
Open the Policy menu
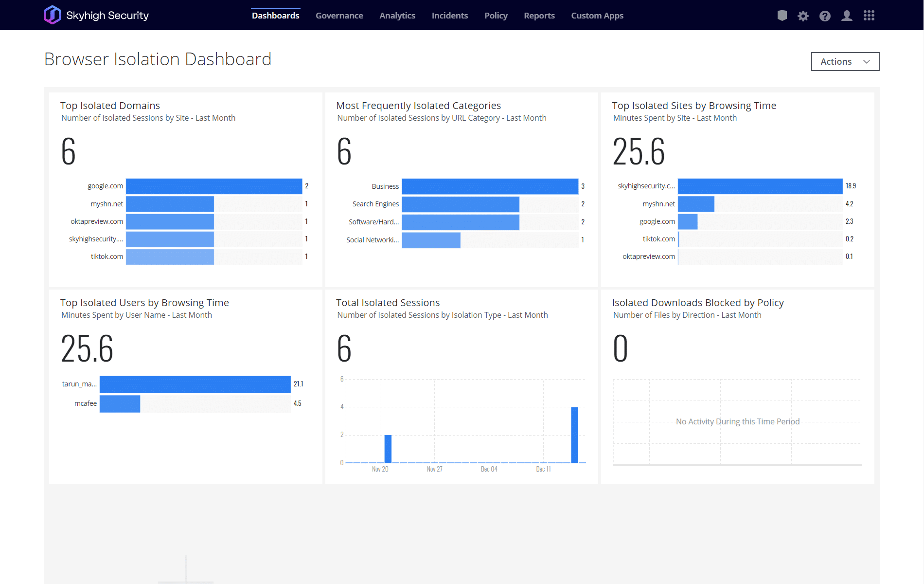(x=496, y=16)
